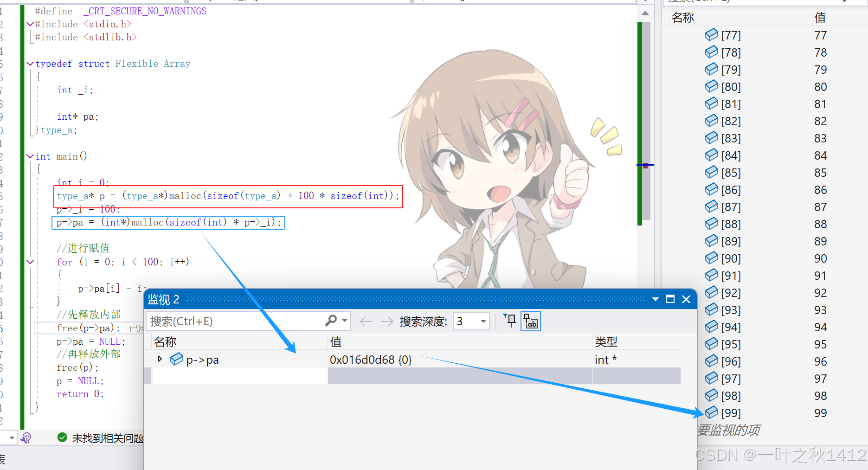Click the 'free(p);' code line
The image size is (868, 470).
click(77, 367)
